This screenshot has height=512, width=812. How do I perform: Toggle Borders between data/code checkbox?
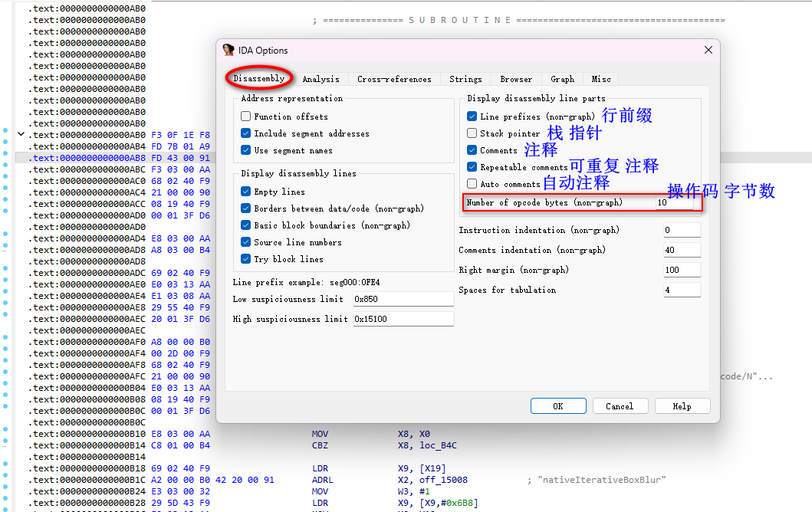[245, 208]
